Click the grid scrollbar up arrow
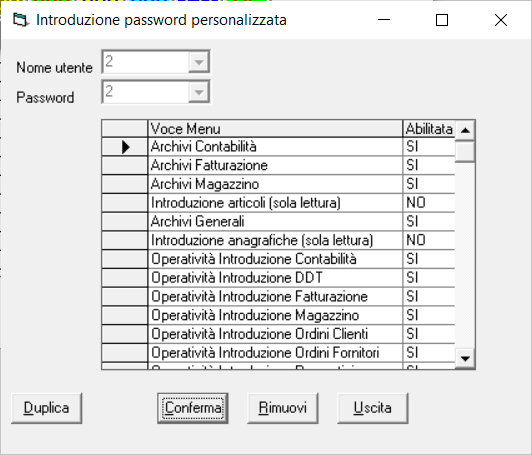 (x=465, y=130)
